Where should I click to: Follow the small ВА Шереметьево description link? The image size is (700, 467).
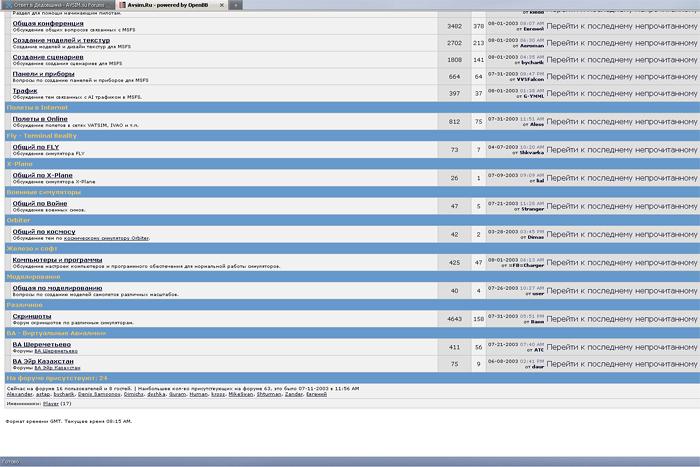(x=56, y=351)
